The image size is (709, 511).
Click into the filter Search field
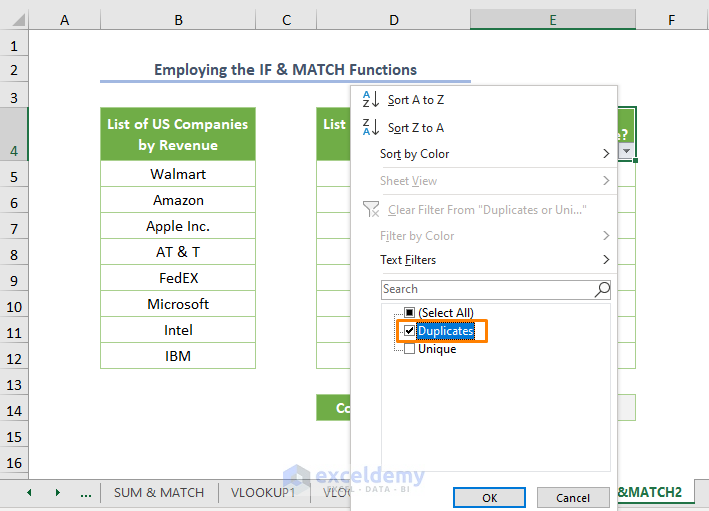coord(496,289)
